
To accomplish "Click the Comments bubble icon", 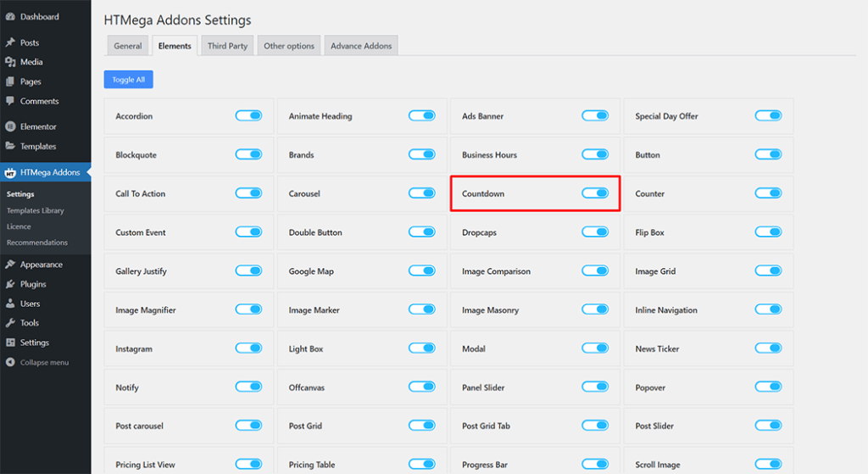I will click(x=10, y=101).
